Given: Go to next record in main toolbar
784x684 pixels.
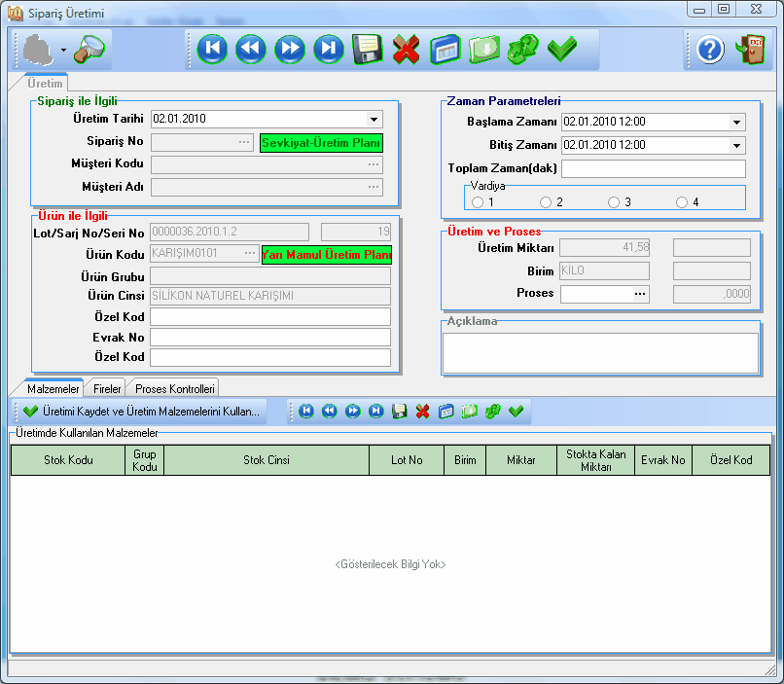Looking at the screenshot, I should click(x=290, y=49).
